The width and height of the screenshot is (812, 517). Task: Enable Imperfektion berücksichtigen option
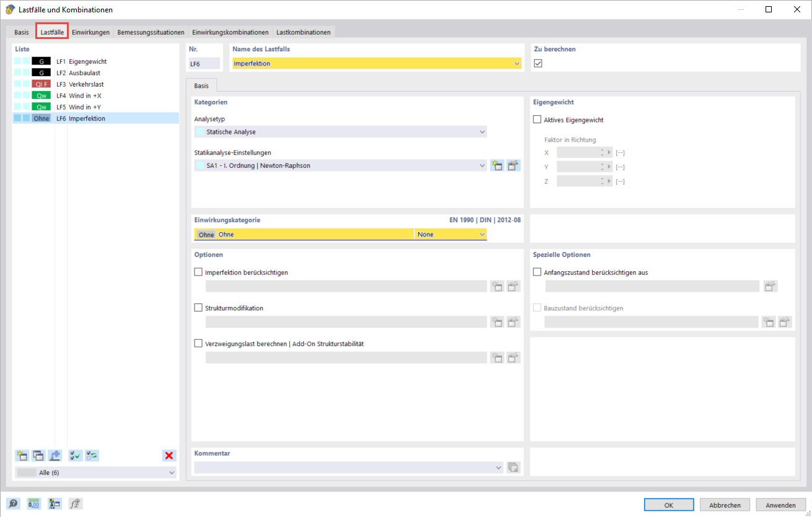199,272
